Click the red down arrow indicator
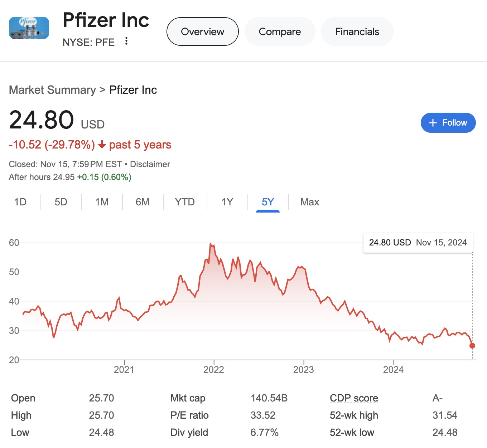This screenshot has width=487, height=448. click(102, 145)
